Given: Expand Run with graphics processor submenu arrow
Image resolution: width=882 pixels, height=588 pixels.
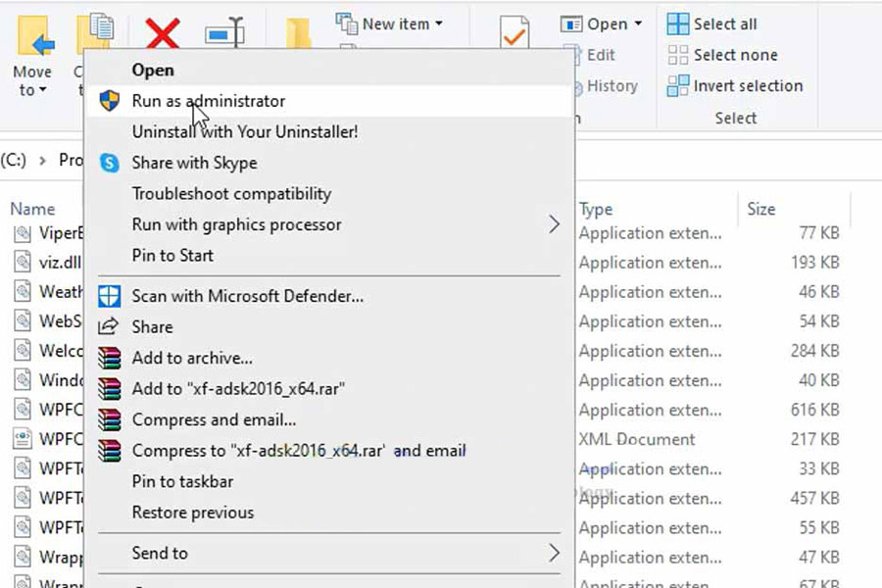Looking at the screenshot, I should point(554,224).
